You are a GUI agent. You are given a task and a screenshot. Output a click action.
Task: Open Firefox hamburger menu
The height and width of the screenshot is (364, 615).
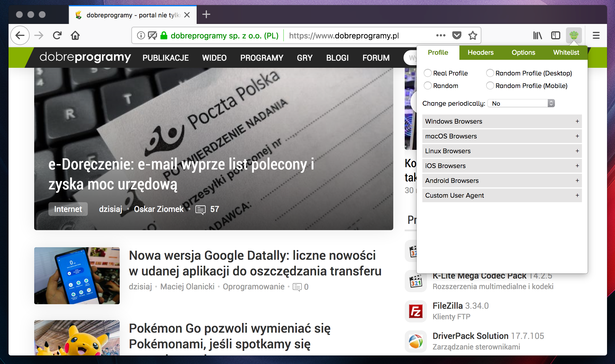point(596,36)
